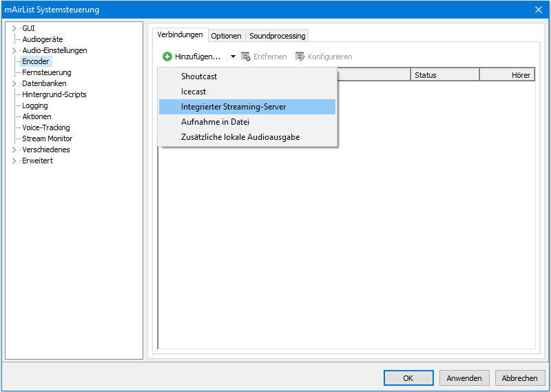Pick Integrierter Streaming-Server menu entry
Viewport: 551px width, 392px height.
click(x=233, y=107)
